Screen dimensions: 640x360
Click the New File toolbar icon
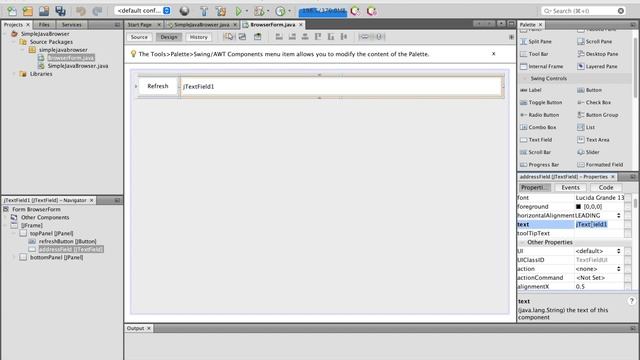pos(11,11)
